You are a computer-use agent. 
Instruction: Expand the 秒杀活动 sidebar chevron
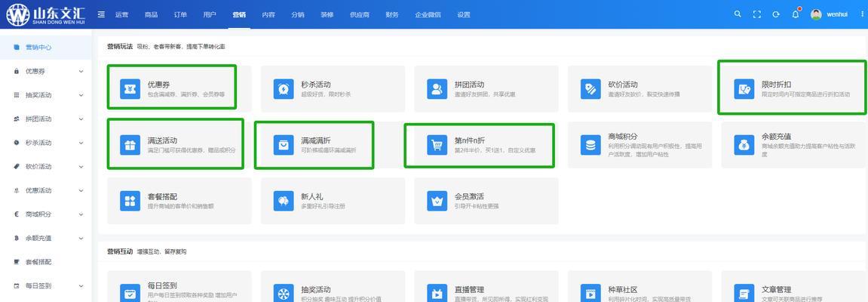81,143
